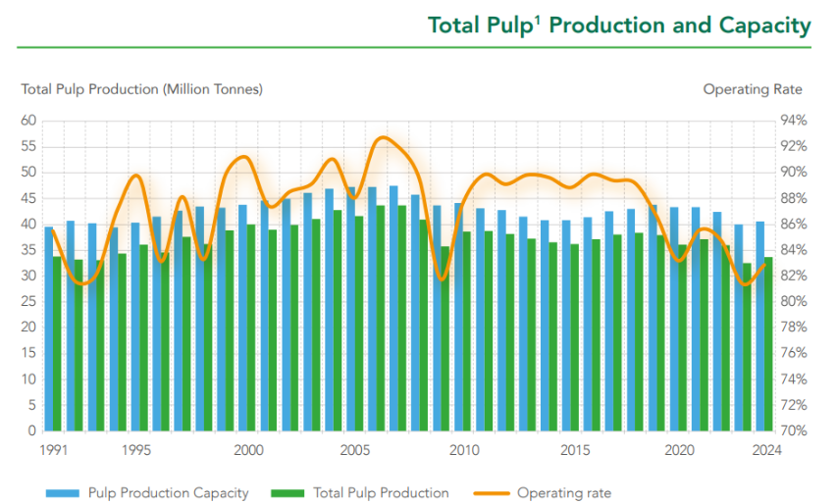Click the 25 left axis value
This screenshot has height=504, width=837.
pyautogui.click(x=28, y=301)
